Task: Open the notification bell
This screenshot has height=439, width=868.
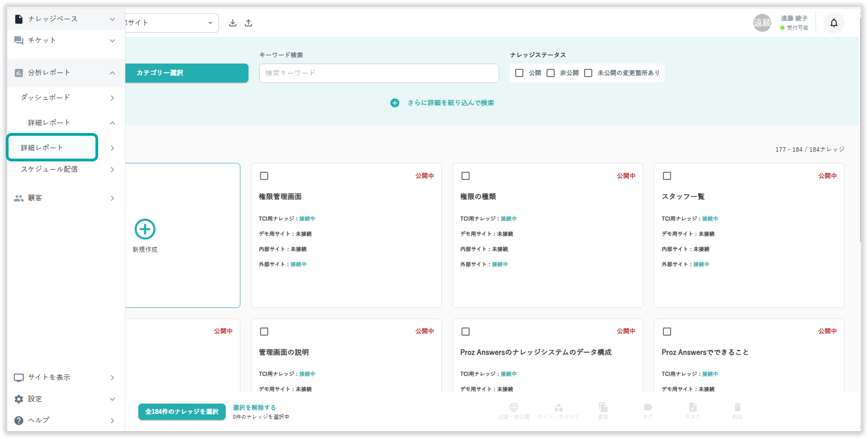Action: point(834,23)
